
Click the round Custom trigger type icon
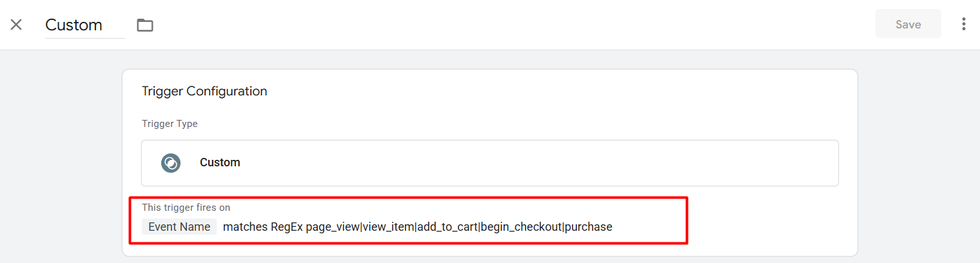(171, 162)
